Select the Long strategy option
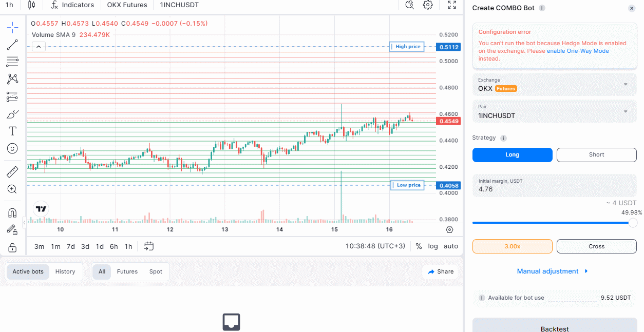 coord(512,155)
